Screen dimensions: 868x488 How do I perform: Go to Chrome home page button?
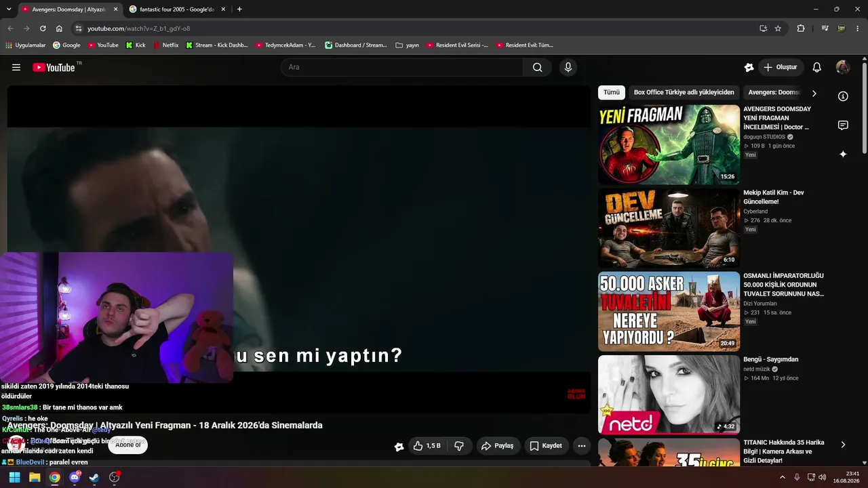point(59,28)
